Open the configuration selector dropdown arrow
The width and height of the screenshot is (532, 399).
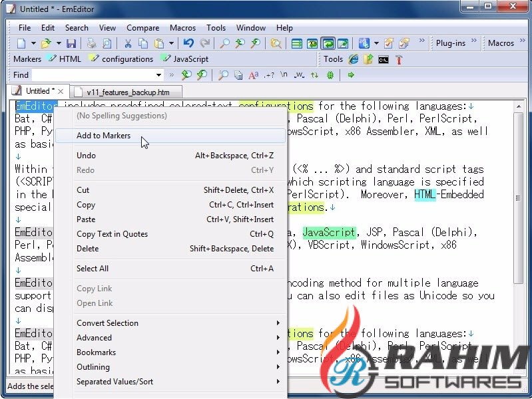pos(376,43)
